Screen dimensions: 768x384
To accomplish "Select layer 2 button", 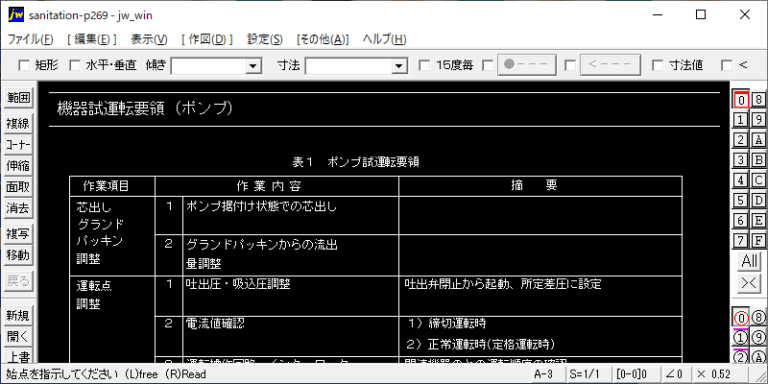I will pos(741,140).
